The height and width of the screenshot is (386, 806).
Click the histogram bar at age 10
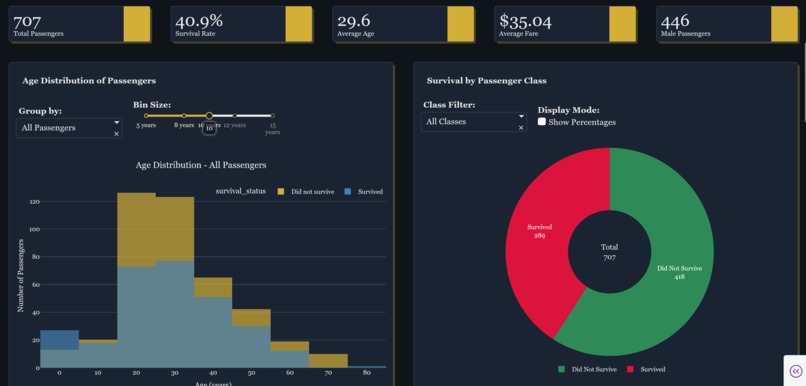point(98,354)
